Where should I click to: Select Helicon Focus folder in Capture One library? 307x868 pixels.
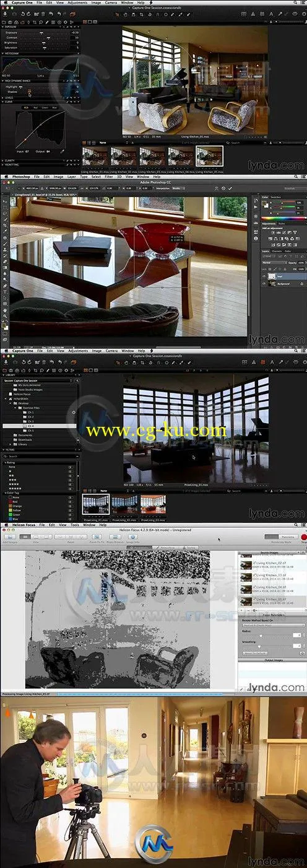pos(22,394)
